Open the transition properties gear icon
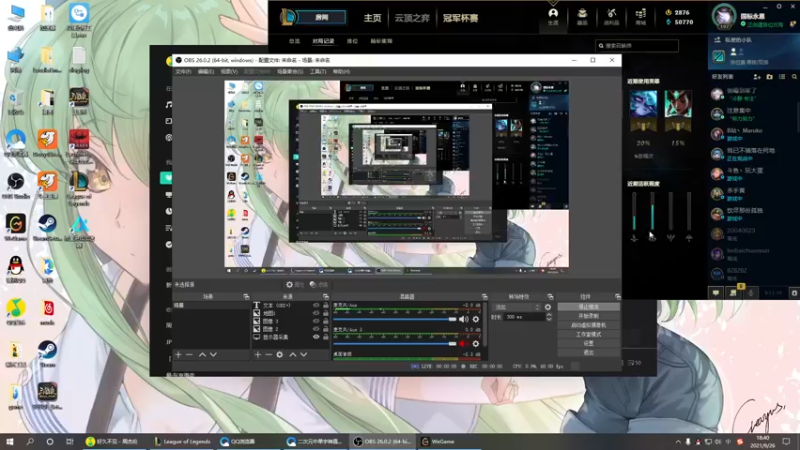The image size is (800, 450). [x=547, y=307]
